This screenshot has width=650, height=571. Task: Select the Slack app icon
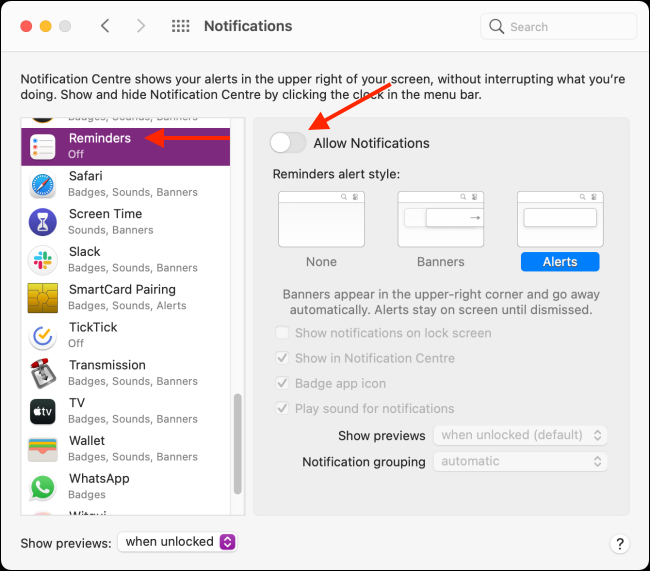point(42,260)
